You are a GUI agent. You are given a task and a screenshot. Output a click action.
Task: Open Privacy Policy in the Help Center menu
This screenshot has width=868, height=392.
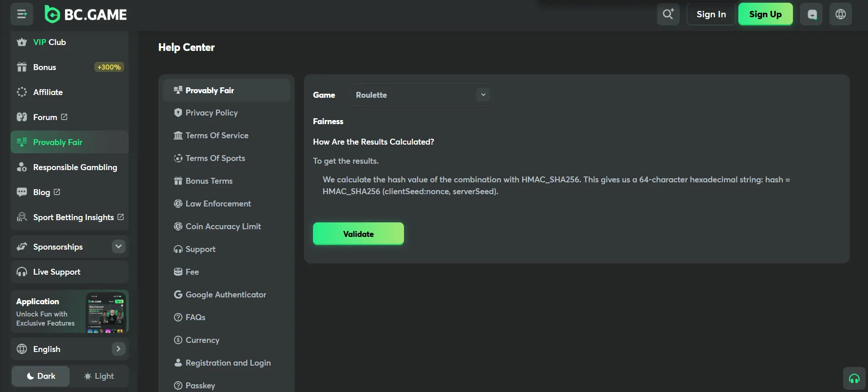[211, 113]
